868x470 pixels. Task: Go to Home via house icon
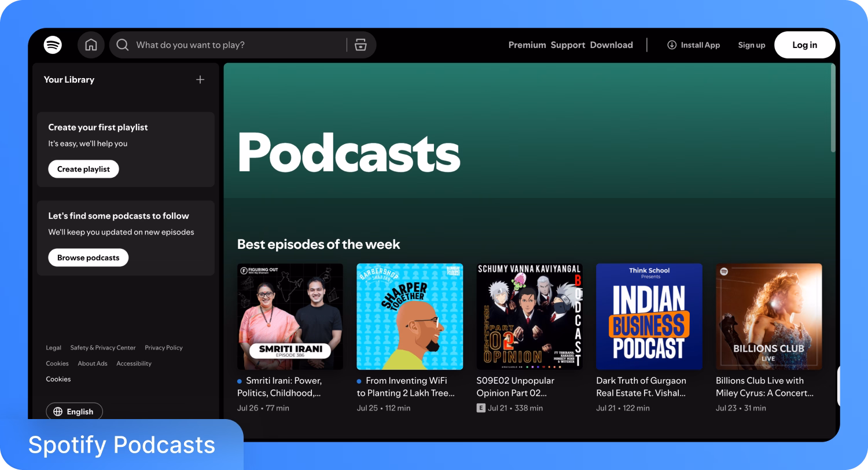click(x=91, y=45)
